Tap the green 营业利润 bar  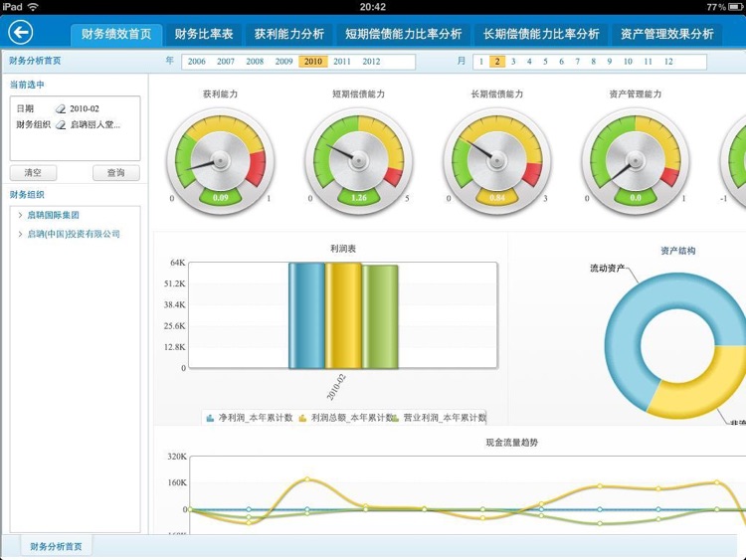click(x=380, y=317)
